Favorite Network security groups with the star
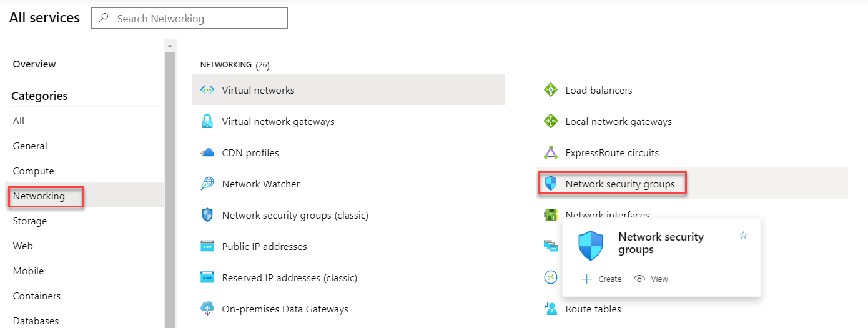Screen dimensions: 868x328 coord(743,236)
